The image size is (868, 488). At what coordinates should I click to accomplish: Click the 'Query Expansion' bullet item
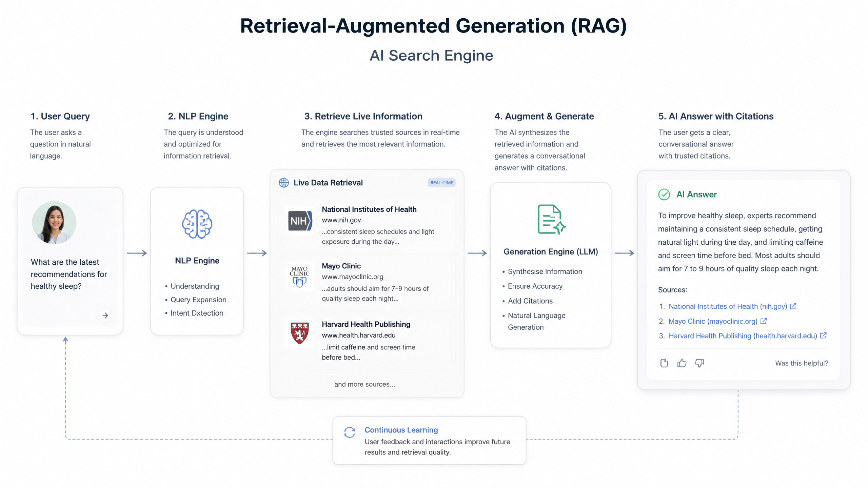coord(198,300)
